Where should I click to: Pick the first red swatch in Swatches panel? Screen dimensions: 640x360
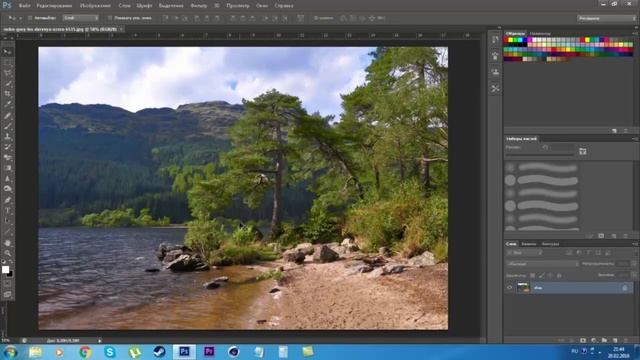pyautogui.click(x=507, y=40)
